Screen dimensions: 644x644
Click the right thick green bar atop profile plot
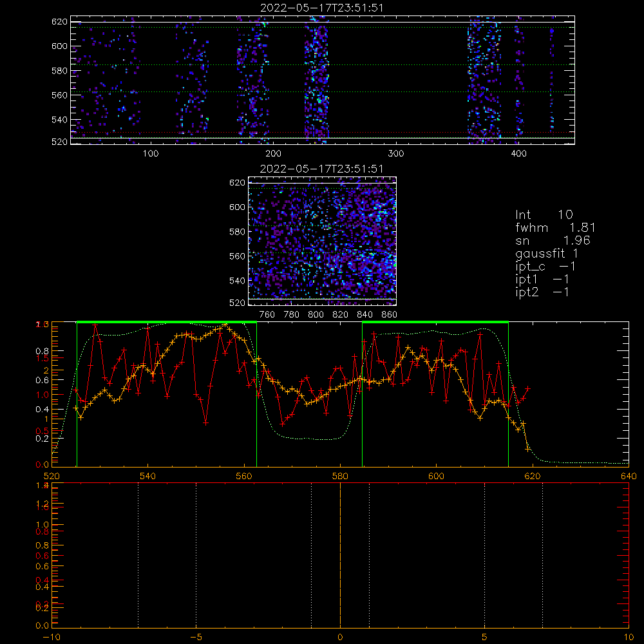435,323
